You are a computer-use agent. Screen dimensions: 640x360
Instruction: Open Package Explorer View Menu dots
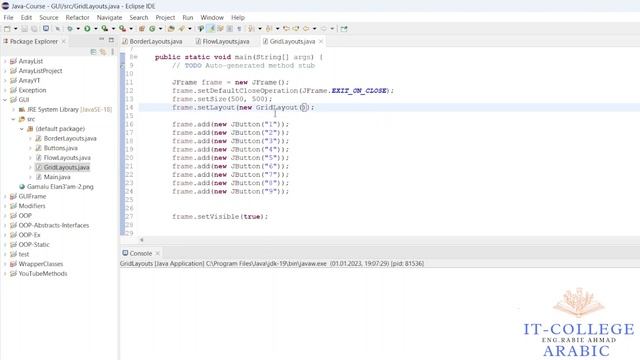pyautogui.click(x=112, y=52)
